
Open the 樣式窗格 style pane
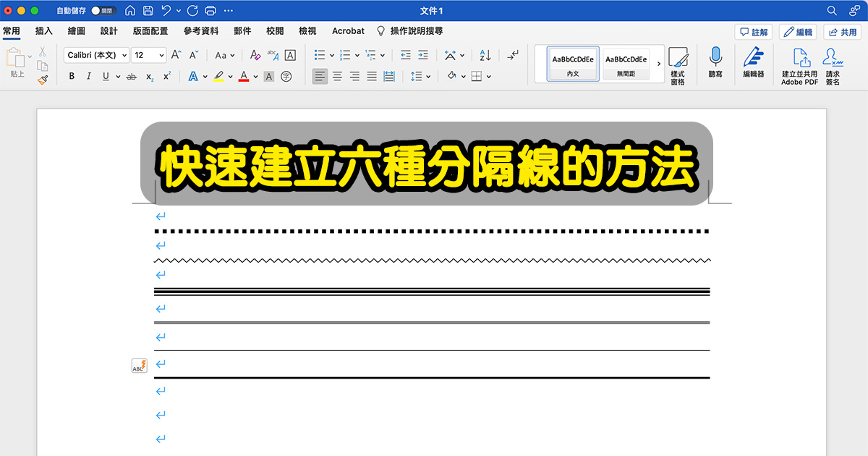(678, 65)
